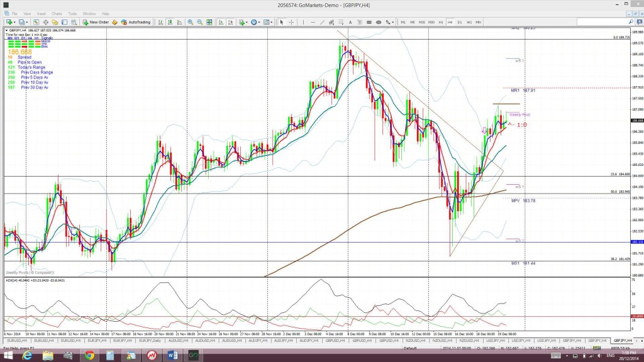Open the Chrome icon in the taskbar
Image resolution: width=644 pixels, height=362 pixels.
click(89, 356)
